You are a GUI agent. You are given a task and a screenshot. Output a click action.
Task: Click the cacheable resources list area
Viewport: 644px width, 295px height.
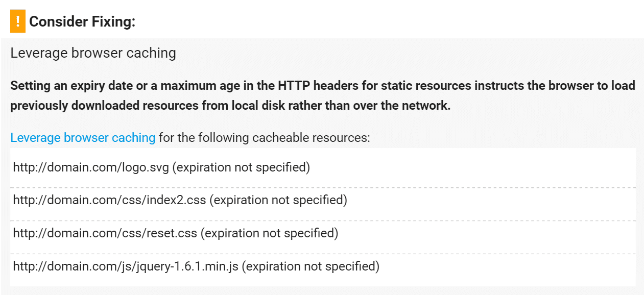coord(322,216)
